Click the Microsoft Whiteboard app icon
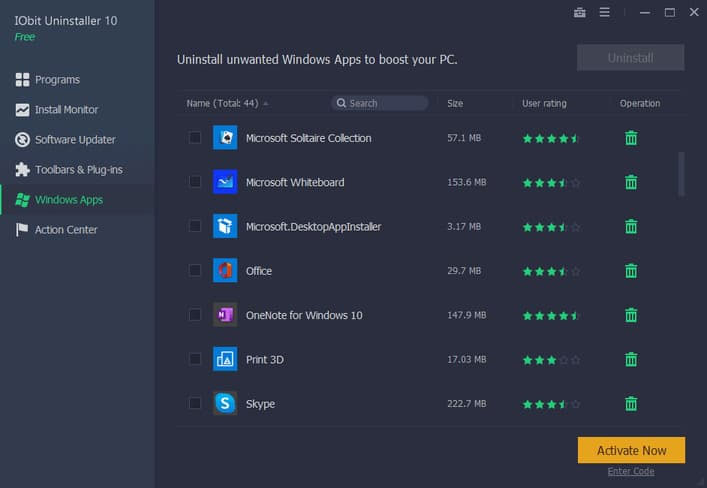 (225, 182)
